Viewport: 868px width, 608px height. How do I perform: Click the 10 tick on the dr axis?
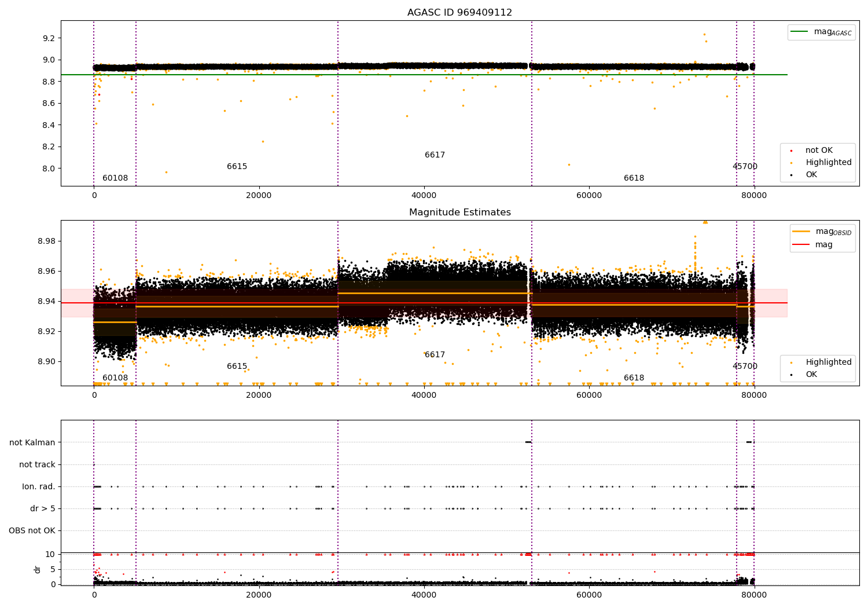tap(50, 554)
